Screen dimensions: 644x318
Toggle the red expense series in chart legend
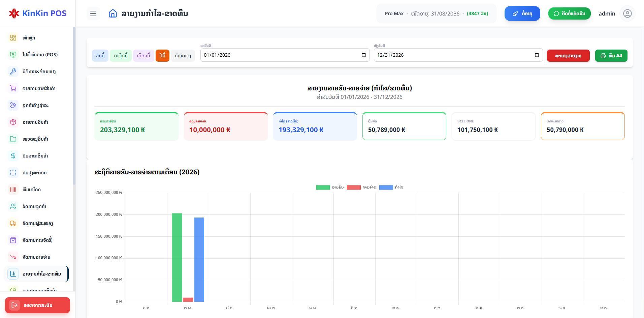click(x=354, y=187)
